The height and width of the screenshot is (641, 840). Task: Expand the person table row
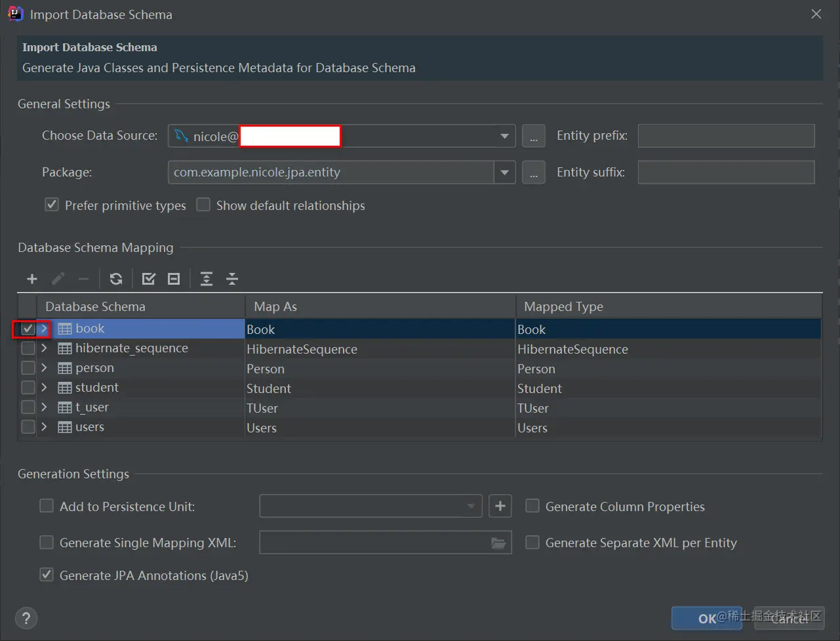[x=44, y=368]
